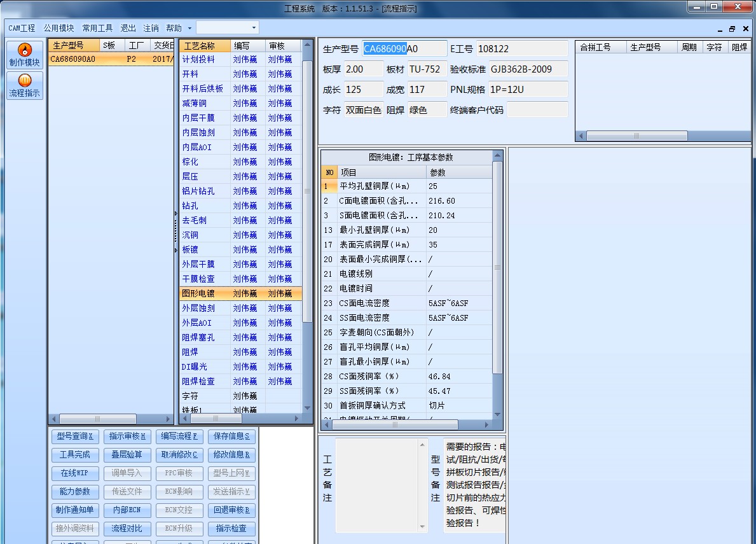Select the 外层蚀刻 process row

coord(240,308)
